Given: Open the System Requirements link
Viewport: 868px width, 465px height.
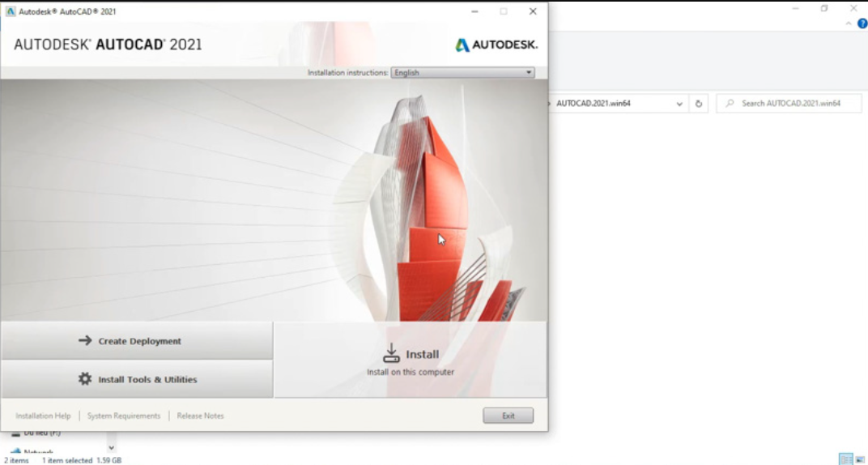Looking at the screenshot, I should click(x=124, y=416).
